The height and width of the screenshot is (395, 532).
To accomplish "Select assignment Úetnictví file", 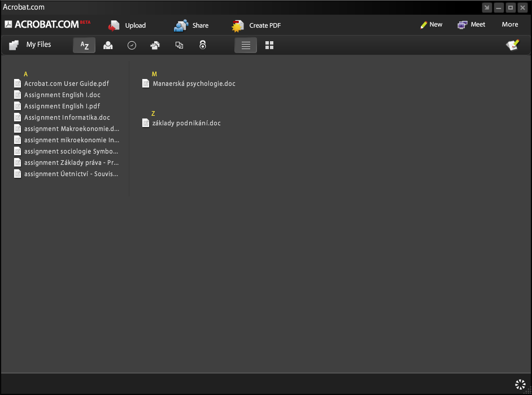I will (71, 174).
